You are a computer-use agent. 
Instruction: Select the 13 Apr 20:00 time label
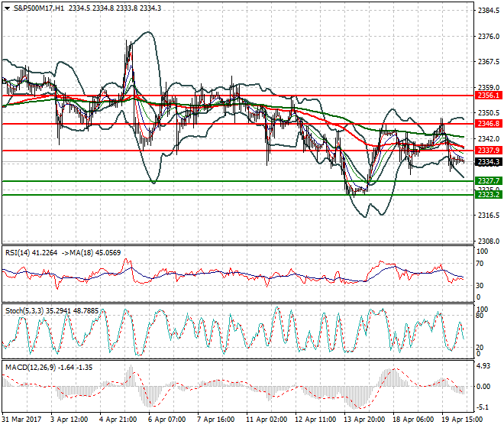tap(364, 420)
